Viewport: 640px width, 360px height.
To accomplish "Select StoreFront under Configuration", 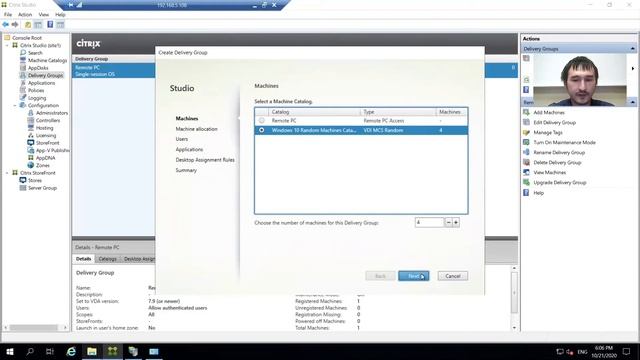I will (47, 143).
